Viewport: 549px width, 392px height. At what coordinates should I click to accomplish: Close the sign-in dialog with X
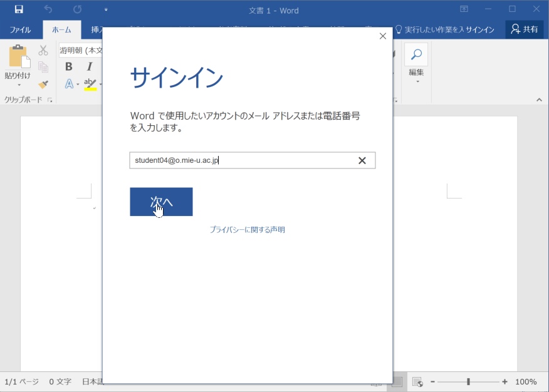point(383,36)
